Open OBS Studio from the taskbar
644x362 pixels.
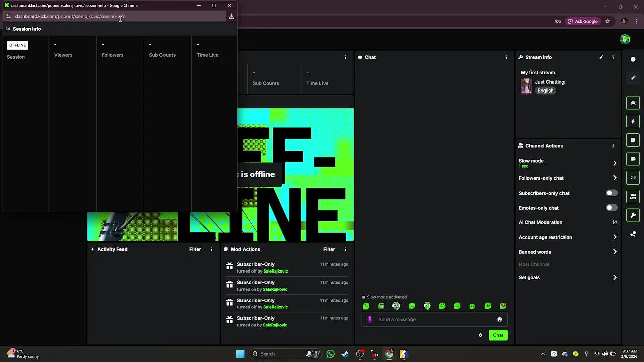point(360,354)
